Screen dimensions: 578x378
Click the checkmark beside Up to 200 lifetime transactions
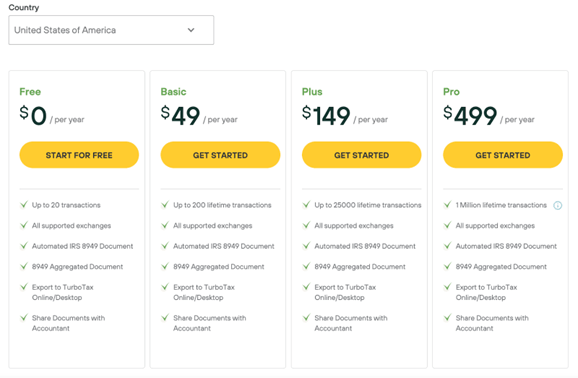[x=165, y=204]
